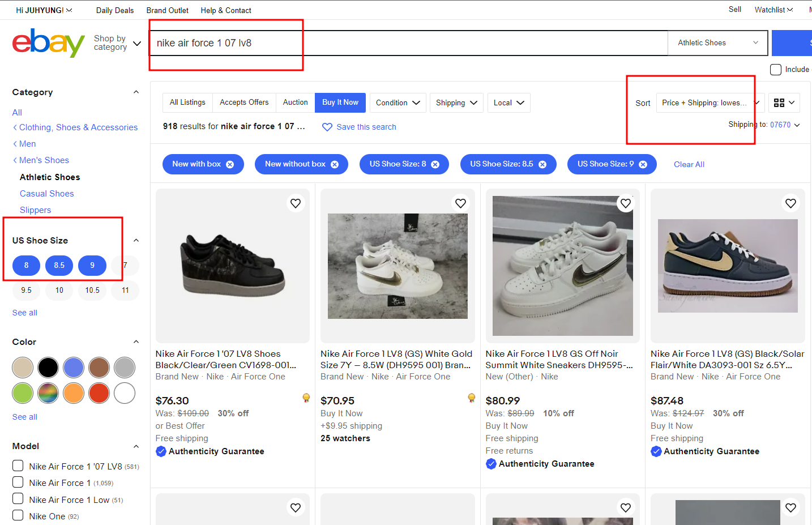
Task: Remove the US Shoe Size: 9 filter chip
Action: 643,164
